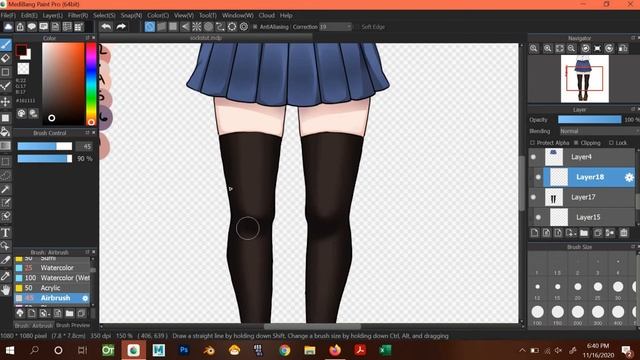Pick brush size 12 preset dot
Viewport: 640px width, 360px height.
pos(538,287)
